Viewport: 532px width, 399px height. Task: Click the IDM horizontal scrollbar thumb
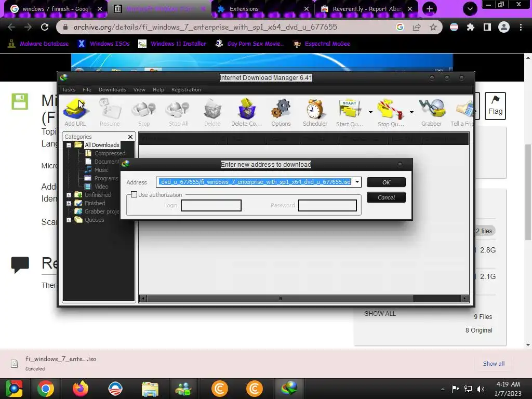280,299
